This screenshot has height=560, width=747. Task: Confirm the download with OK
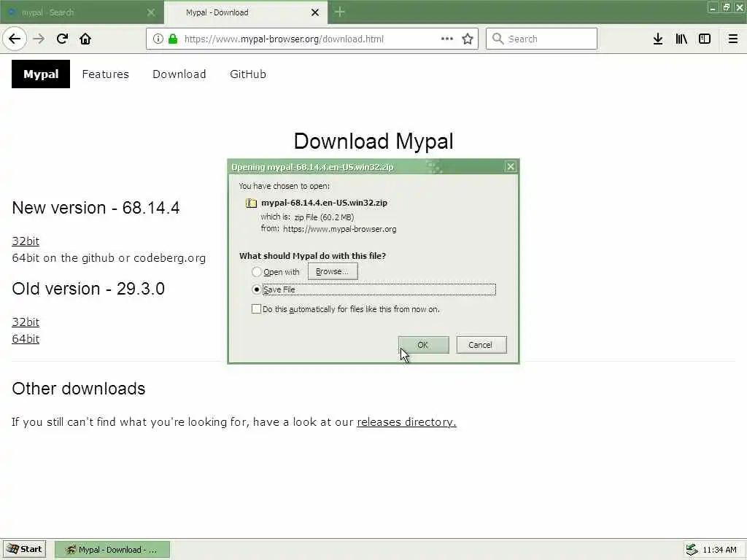tap(423, 345)
